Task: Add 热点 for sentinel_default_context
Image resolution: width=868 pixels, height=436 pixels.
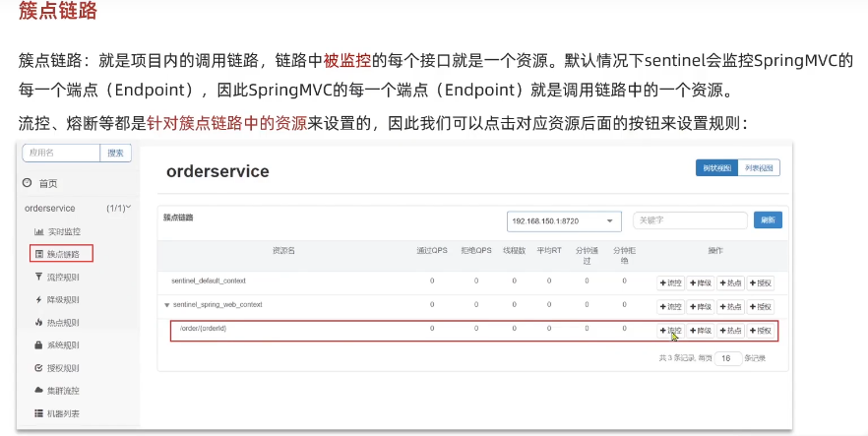Action: (730, 282)
